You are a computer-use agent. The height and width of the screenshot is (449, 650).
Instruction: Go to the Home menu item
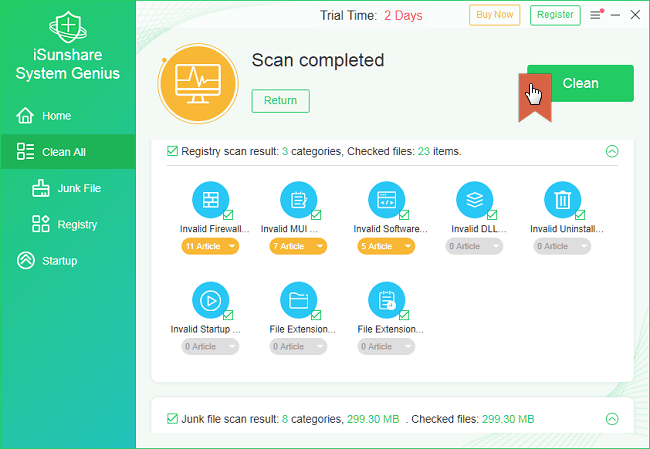pyautogui.click(x=68, y=116)
